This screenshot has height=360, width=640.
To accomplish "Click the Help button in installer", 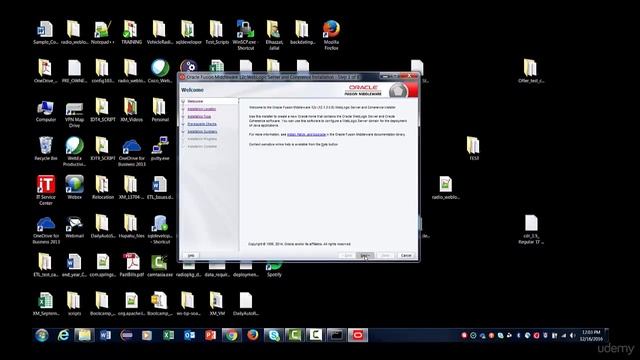I will [x=191, y=256].
